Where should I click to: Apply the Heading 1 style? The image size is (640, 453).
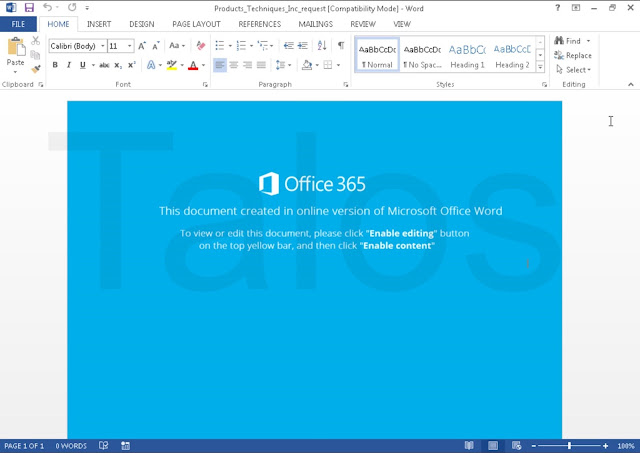click(x=467, y=55)
